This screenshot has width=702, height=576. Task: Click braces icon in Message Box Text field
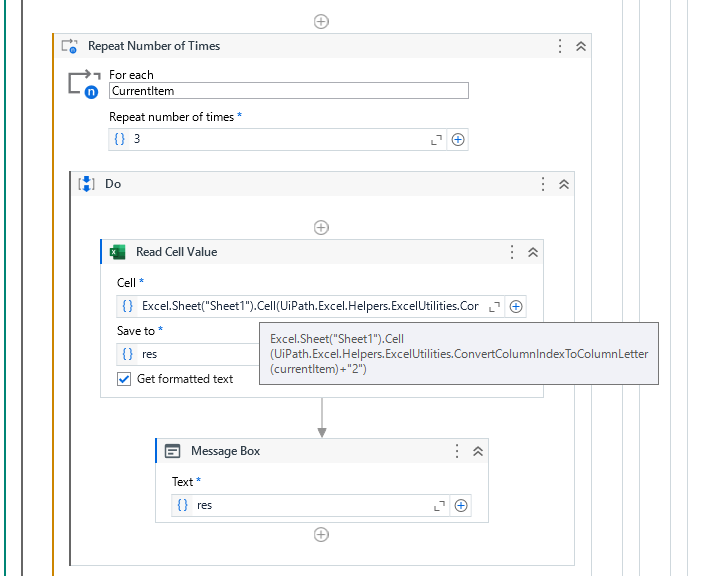(x=183, y=505)
